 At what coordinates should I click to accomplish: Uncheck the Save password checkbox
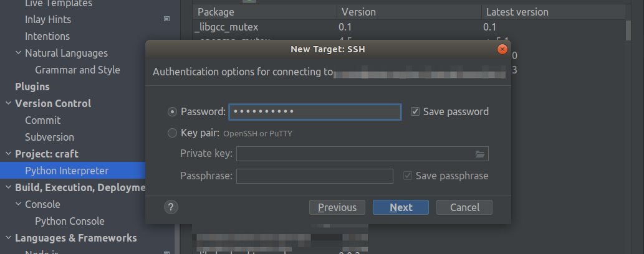(415, 112)
